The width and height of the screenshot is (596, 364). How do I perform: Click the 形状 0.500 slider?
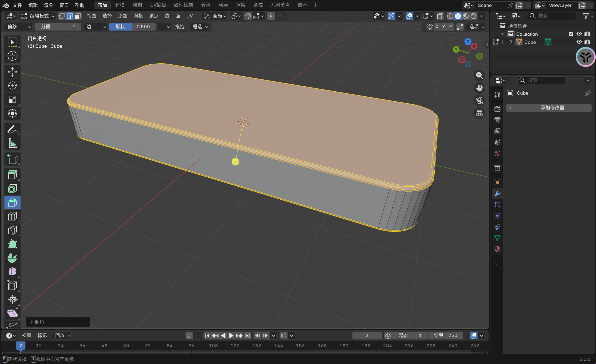(x=132, y=27)
